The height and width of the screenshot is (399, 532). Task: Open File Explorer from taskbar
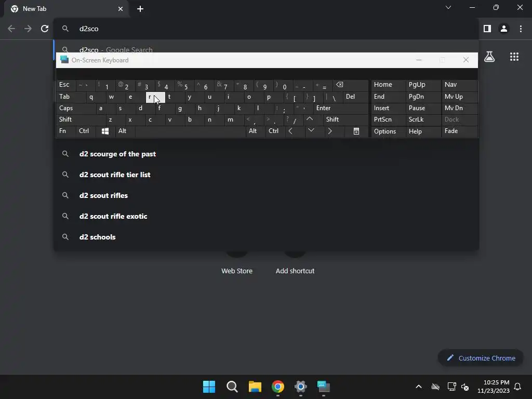coord(255,387)
